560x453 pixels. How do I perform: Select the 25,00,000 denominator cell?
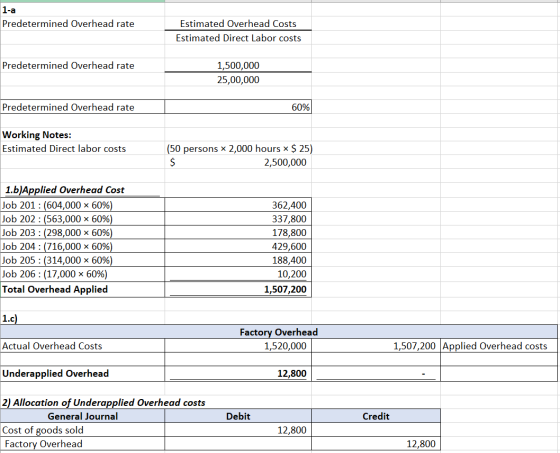[x=238, y=79]
